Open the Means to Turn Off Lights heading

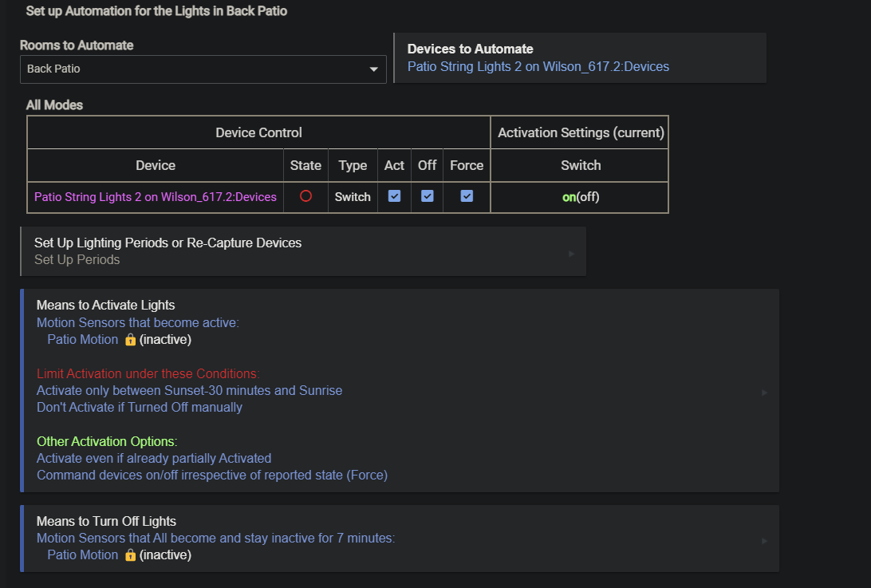pos(106,522)
